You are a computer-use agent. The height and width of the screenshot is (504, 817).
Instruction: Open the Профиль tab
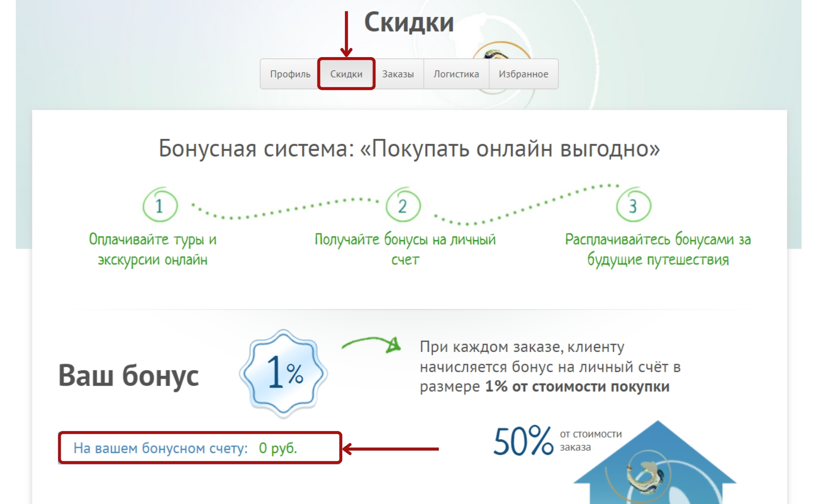[x=290, y=74]
